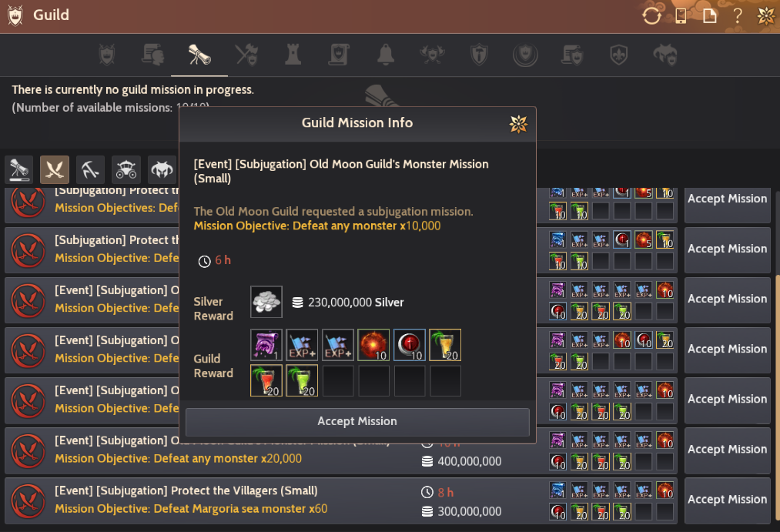The height and width of the screenshot is (532, 780).
Task: Click Accept Mission in the info popup
Action: (x=357, y=422)
